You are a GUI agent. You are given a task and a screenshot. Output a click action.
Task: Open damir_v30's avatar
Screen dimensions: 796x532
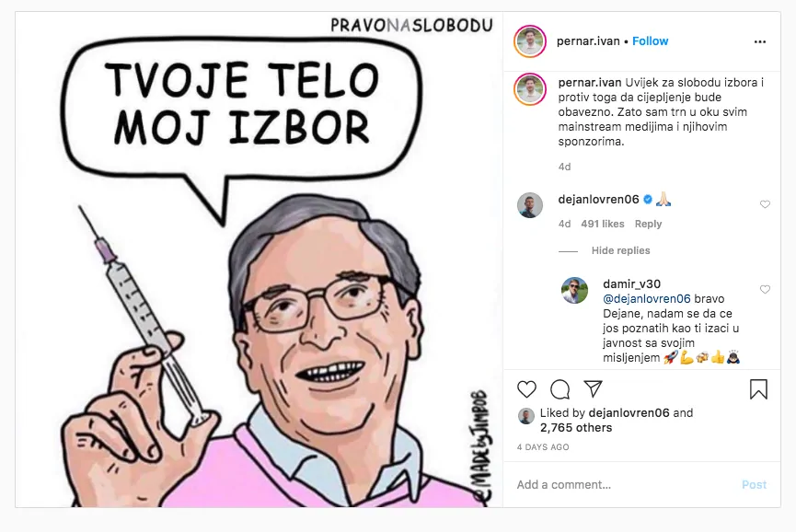tap(574, 290)
